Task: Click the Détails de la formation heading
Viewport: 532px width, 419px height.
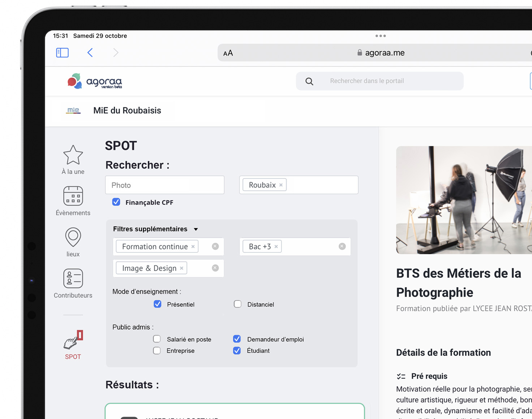Action: pyautogui.click(x=443, y=353)
